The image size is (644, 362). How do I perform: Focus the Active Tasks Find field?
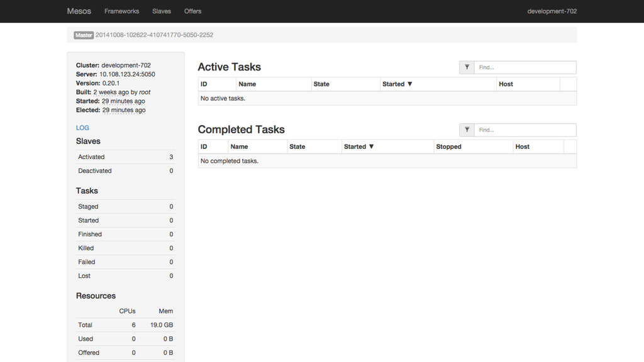pyautogui.click(x=525, y=67)
